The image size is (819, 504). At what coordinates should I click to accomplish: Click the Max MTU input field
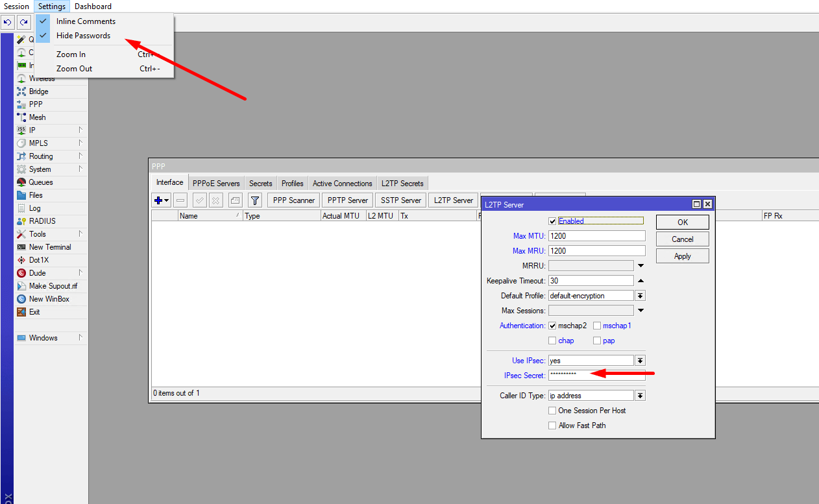597,236
